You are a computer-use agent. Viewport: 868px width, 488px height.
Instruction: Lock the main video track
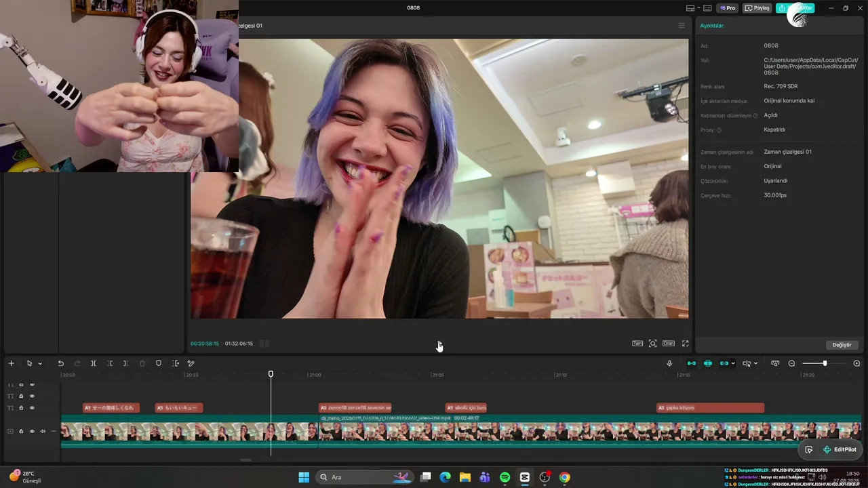point(21,431)
